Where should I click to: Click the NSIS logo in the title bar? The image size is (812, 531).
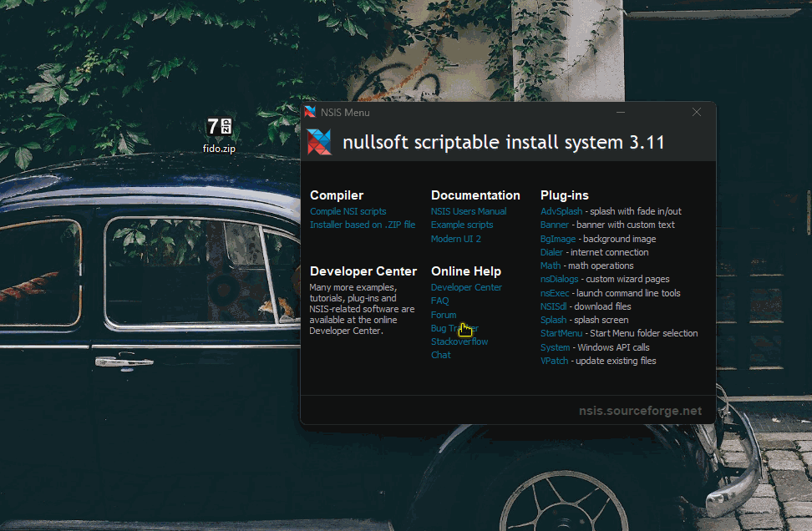(310, 112)
